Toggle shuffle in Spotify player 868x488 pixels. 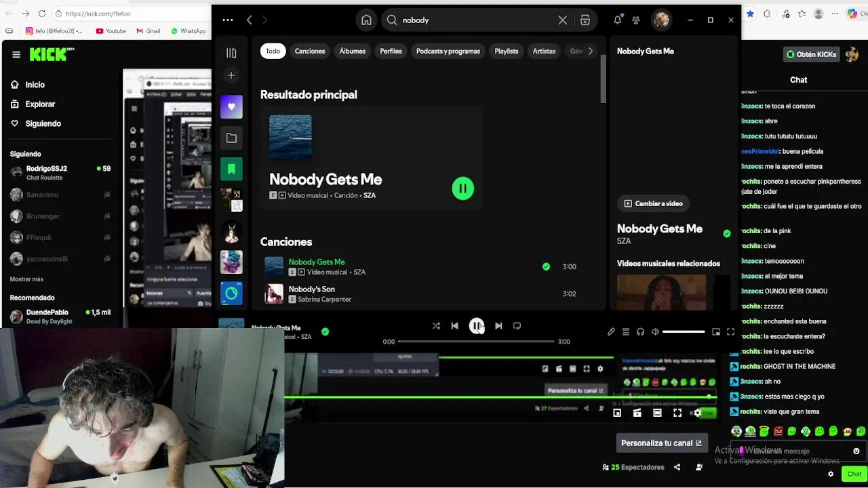[436, 326]
